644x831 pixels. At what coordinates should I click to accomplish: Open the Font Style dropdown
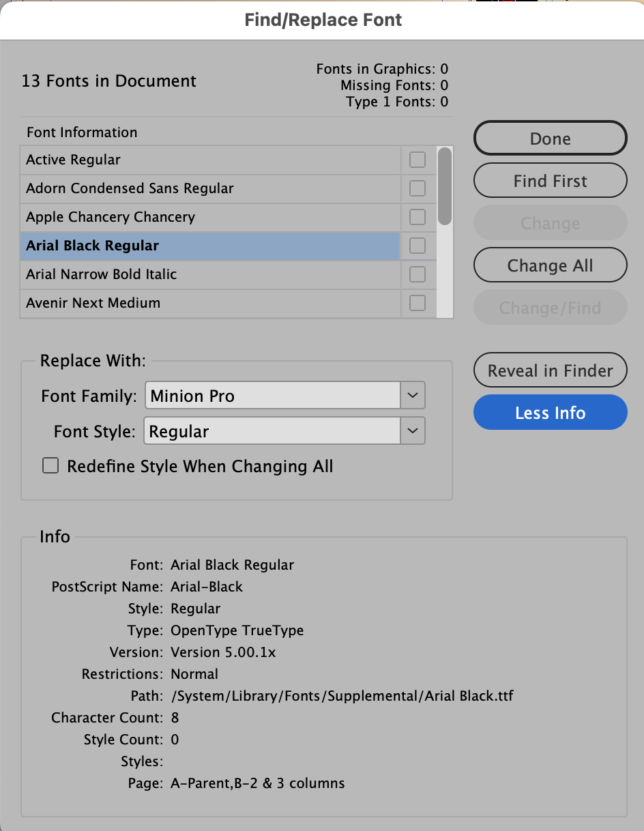412,431
